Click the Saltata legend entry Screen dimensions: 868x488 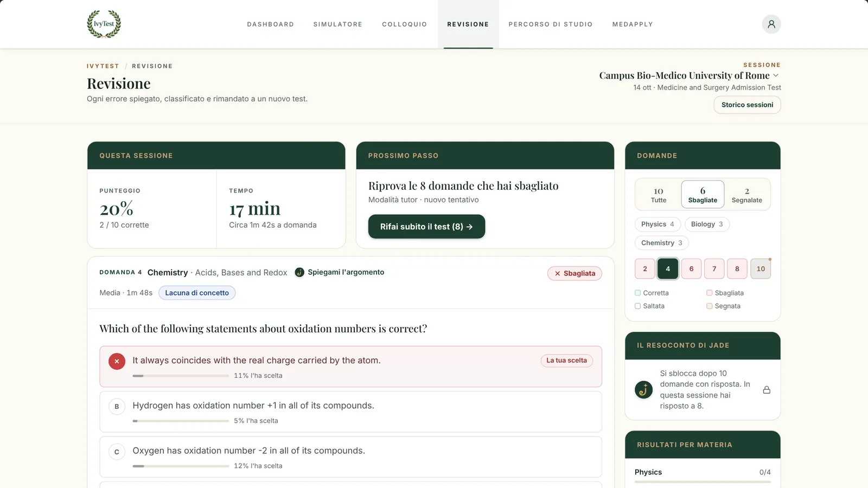pyautogui.click(x=649, y=306)
